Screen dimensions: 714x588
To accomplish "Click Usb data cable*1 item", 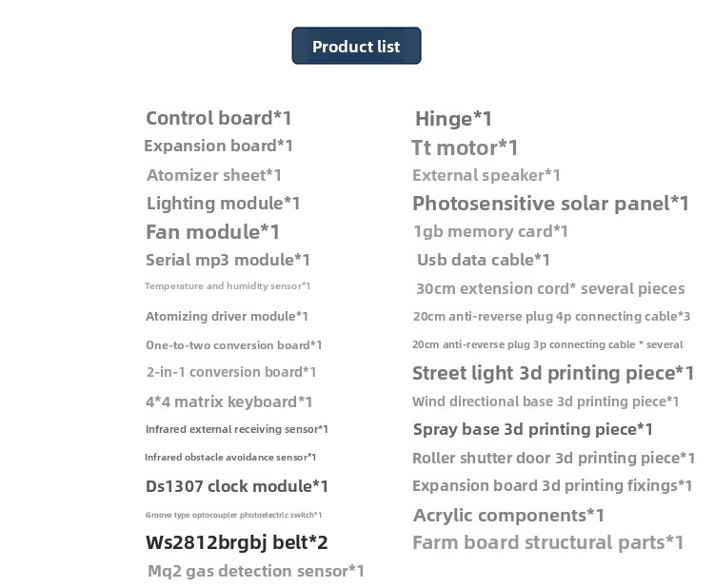I will point(483,260).
